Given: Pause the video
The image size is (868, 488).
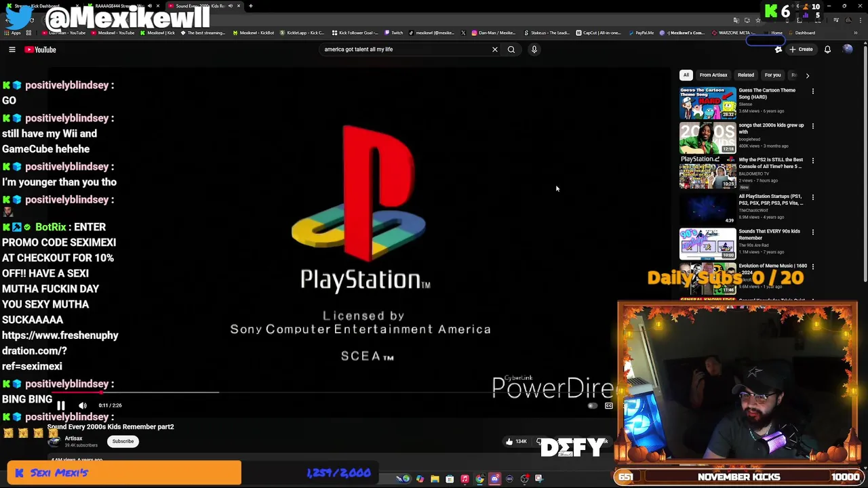Looking at the screenshot, I should (61, 405).
